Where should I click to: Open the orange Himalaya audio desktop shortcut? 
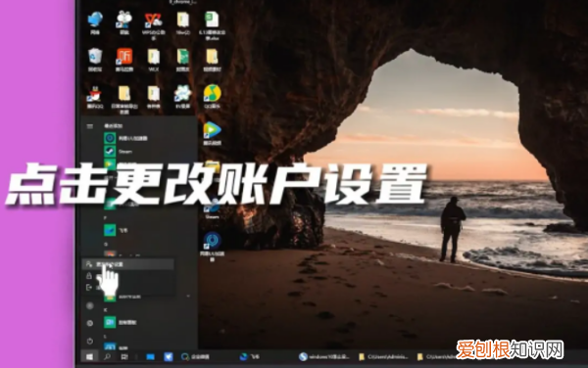(x=124, y=60)
